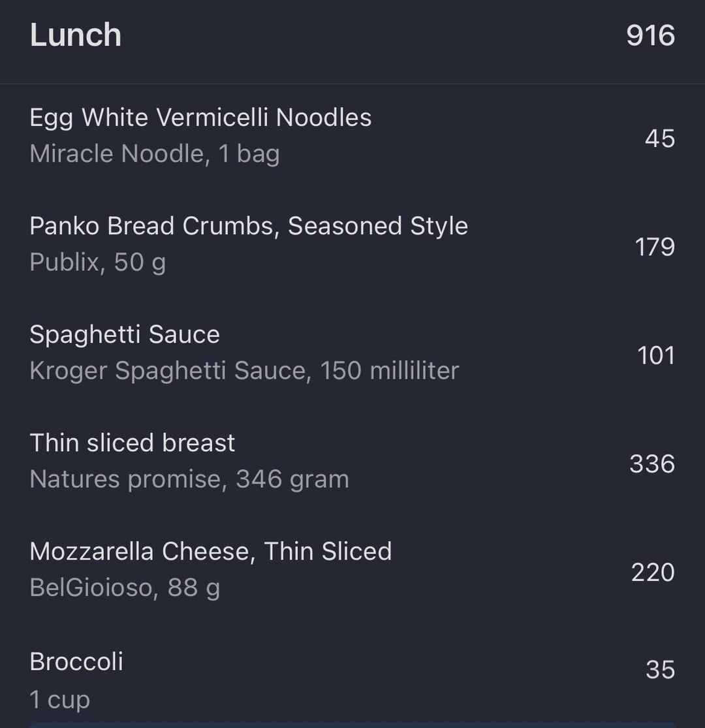This screenshot has width=705, height=728.
Task: Open the Egg White Vermicelli Noodles entry
Action: pos(200,118)
